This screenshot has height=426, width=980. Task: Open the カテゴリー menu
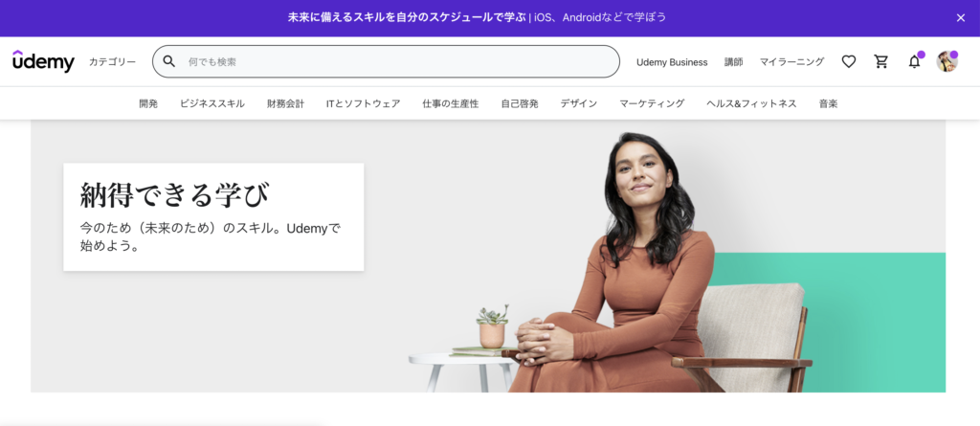[113, 62]
